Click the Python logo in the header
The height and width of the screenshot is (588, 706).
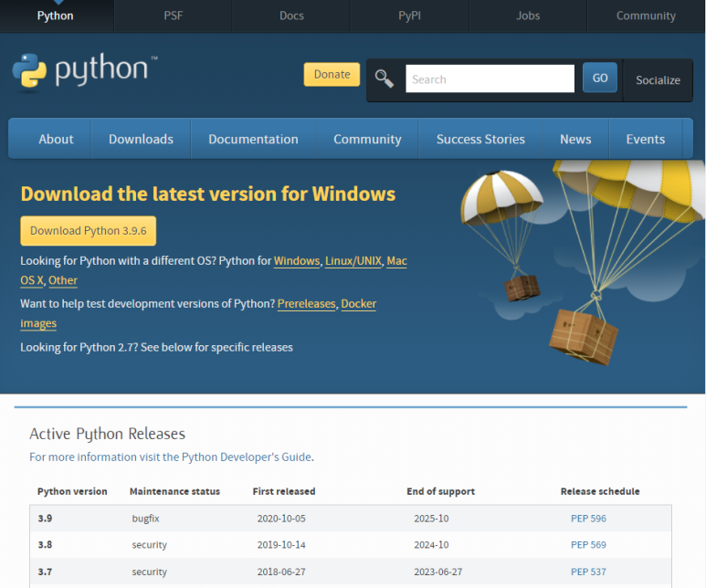coord(85,70)
